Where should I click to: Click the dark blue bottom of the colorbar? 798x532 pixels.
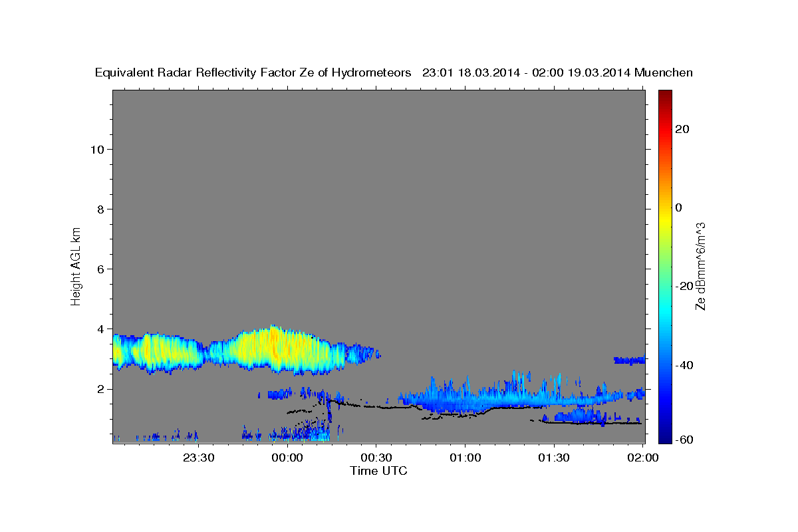coord(664,436)
